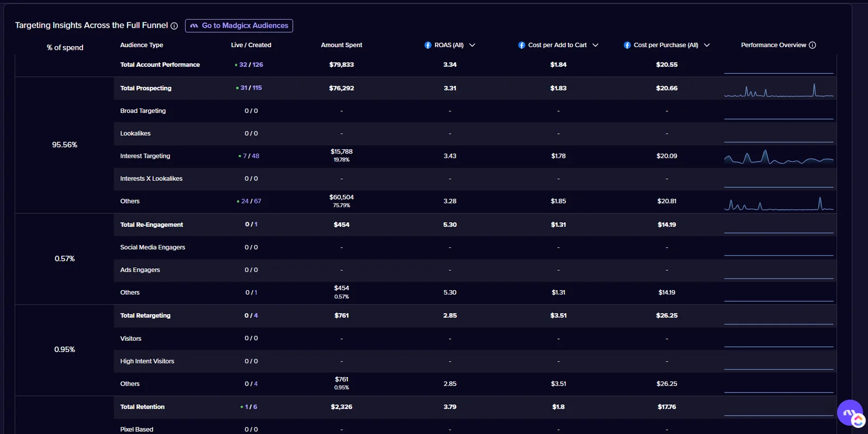Select the Ads Engagers row
Viewport: 868px width, 434px height.
(475, 270)
